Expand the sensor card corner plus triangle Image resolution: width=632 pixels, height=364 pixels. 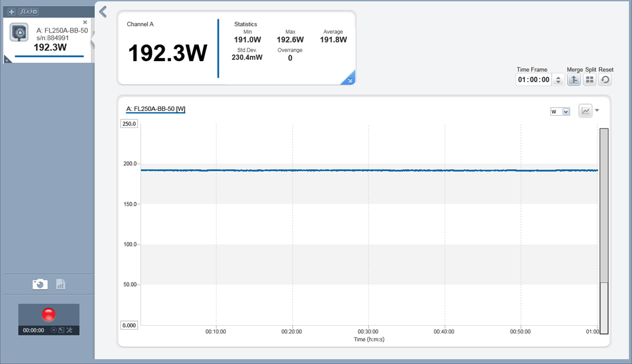pyautogui.click(x=8, y=59)
